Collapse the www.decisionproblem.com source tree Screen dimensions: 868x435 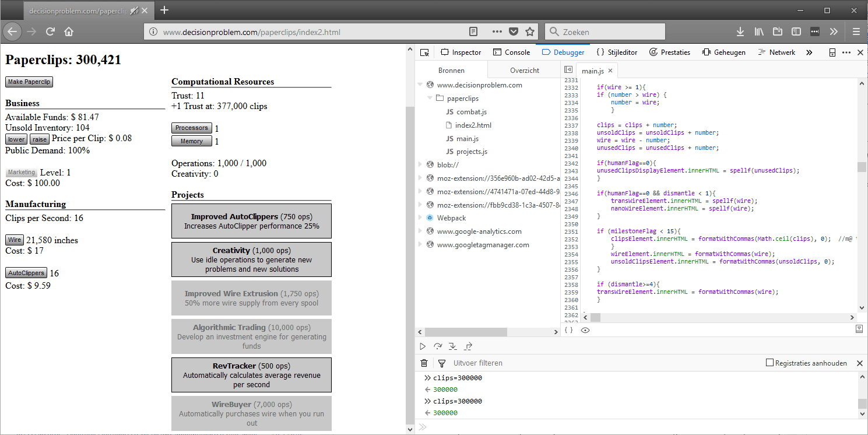421,85
